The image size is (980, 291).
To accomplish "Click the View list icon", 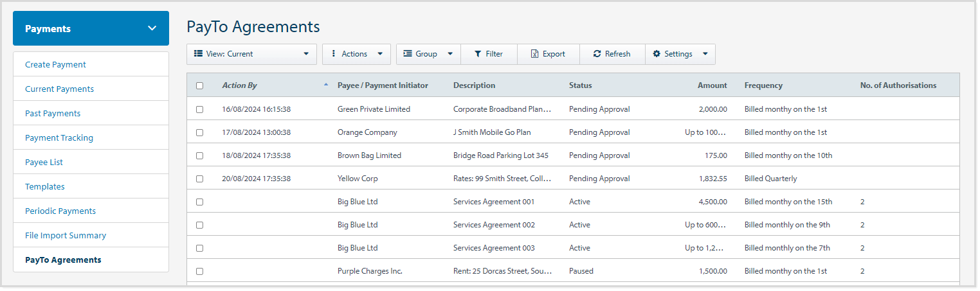I will point(198,55).
